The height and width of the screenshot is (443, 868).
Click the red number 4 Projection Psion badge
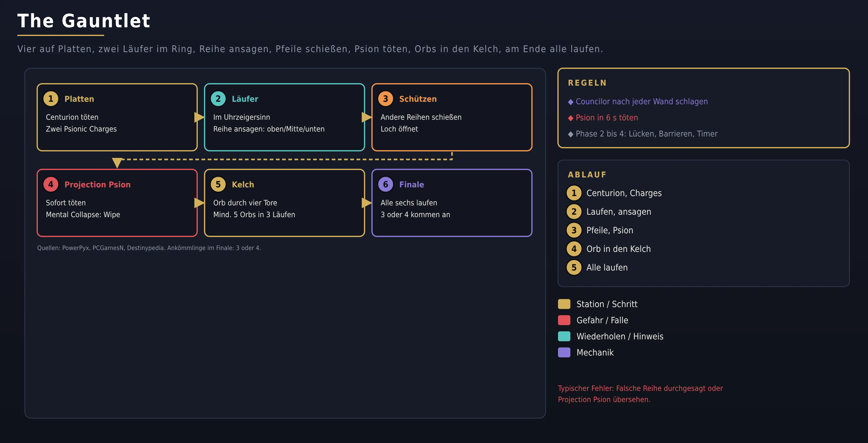coord(51,184)
